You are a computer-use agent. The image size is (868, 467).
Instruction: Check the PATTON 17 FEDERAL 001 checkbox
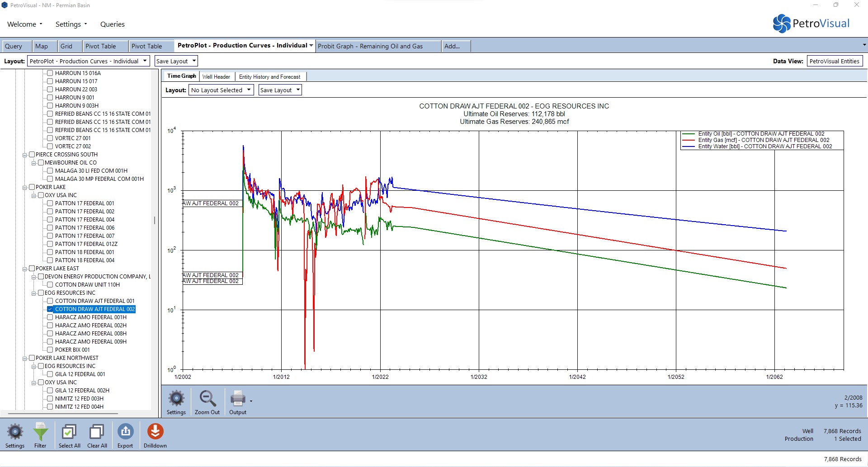tap(50, 203)
